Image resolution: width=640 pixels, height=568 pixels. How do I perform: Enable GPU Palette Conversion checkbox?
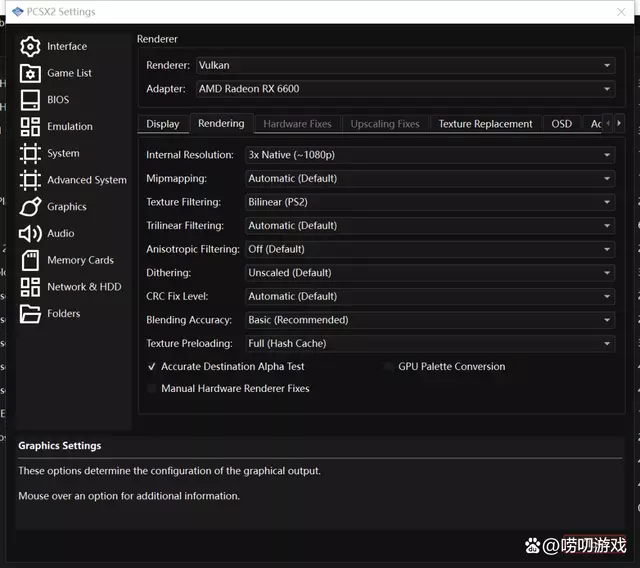[x=388, y=367]
